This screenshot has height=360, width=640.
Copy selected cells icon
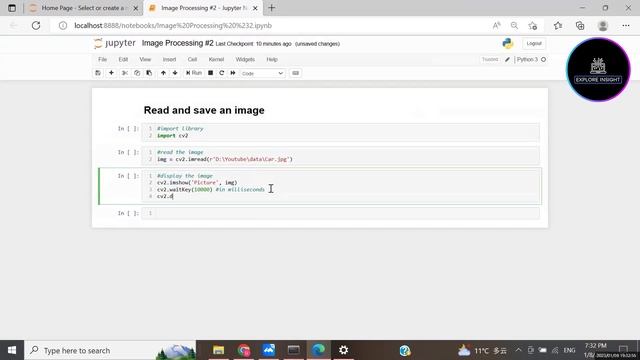click(x=137, y=73)
